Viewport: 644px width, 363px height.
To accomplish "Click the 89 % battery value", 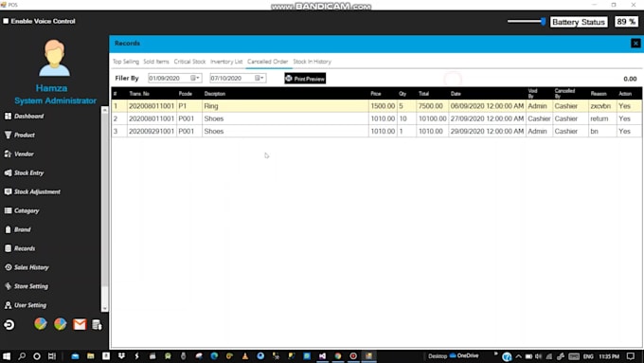I will pos(626,22).
